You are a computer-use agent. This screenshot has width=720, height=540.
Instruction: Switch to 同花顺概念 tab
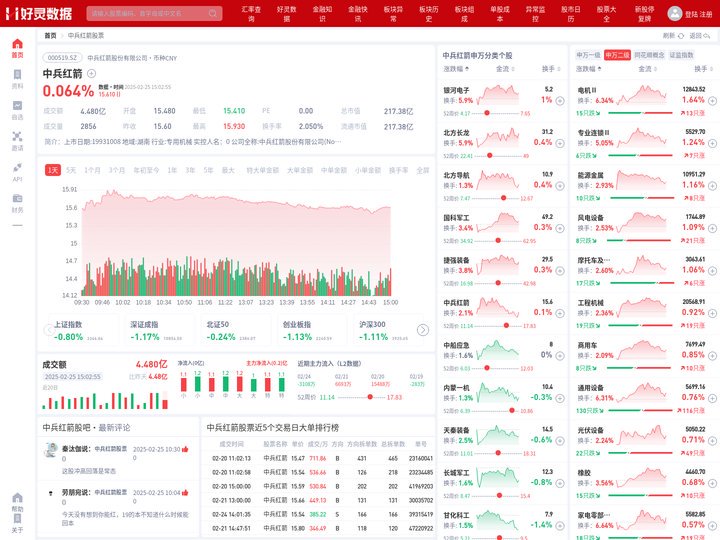(649, 55)
